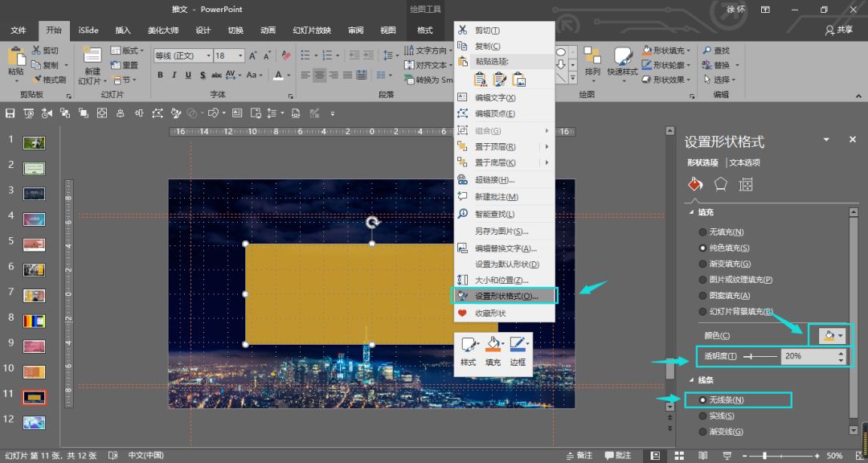Select the No fill (无填充) radio button
Screen dimensions: 868x463
click(703, 231)
